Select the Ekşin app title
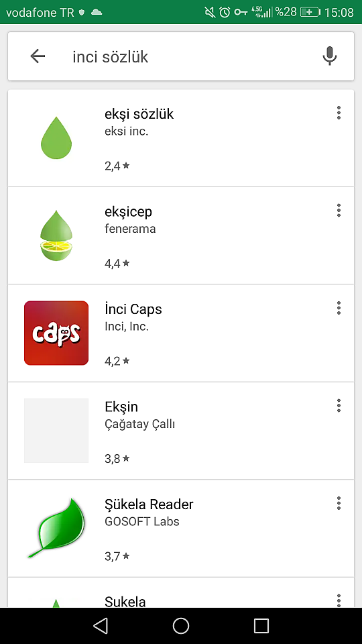Screen dimensions: 362x644 click(121, 407)
